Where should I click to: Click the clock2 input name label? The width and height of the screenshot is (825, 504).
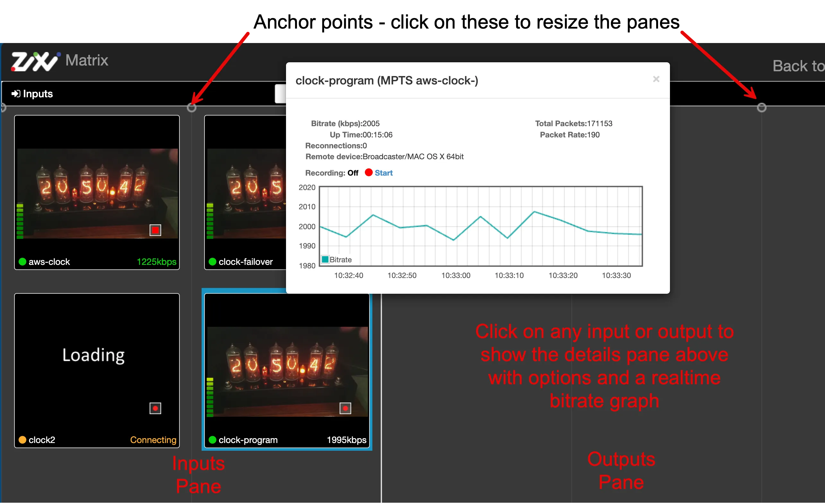tap(42, 440)
